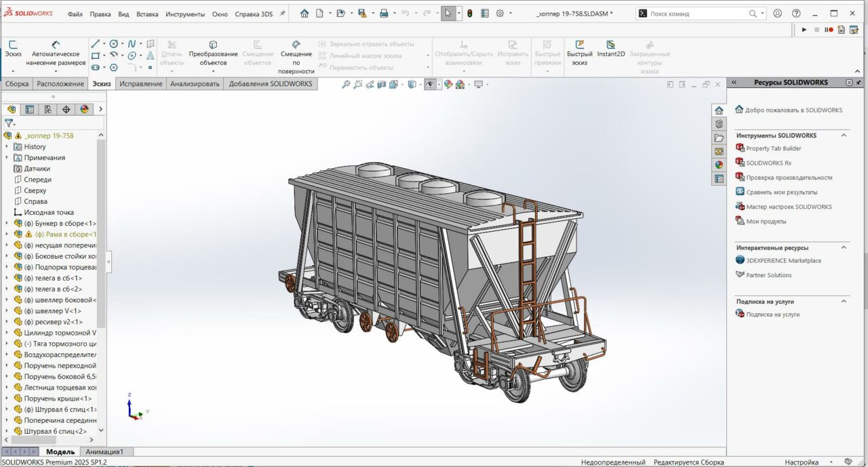
Task: Select the Быстрый эскиз tool
Action: (x=579, y=45)
